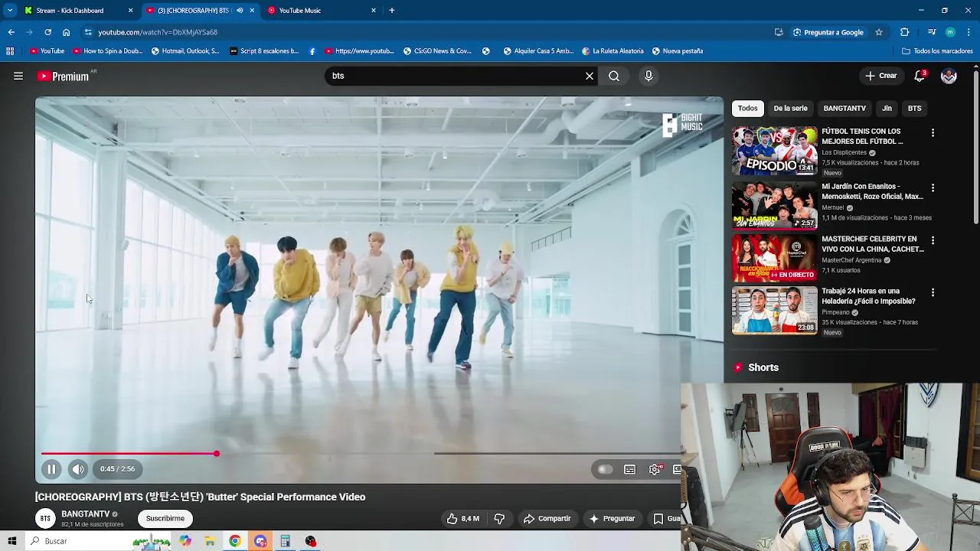Click the Suscribirme button
Screen dimensions: 980x551
[165, 519]
